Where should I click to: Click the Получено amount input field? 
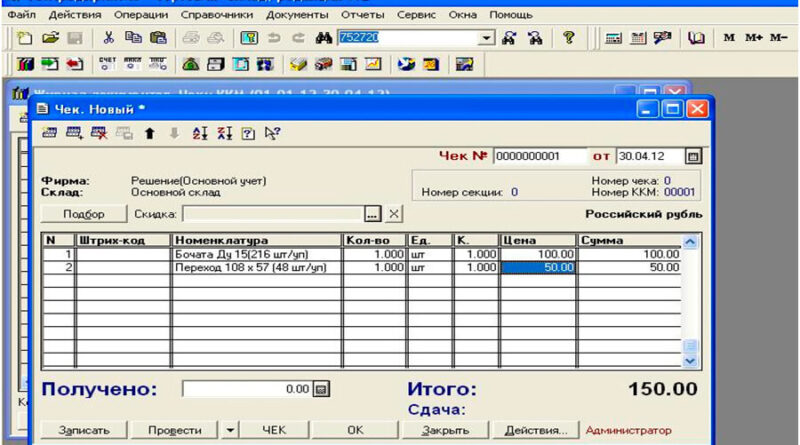[247, 389]
